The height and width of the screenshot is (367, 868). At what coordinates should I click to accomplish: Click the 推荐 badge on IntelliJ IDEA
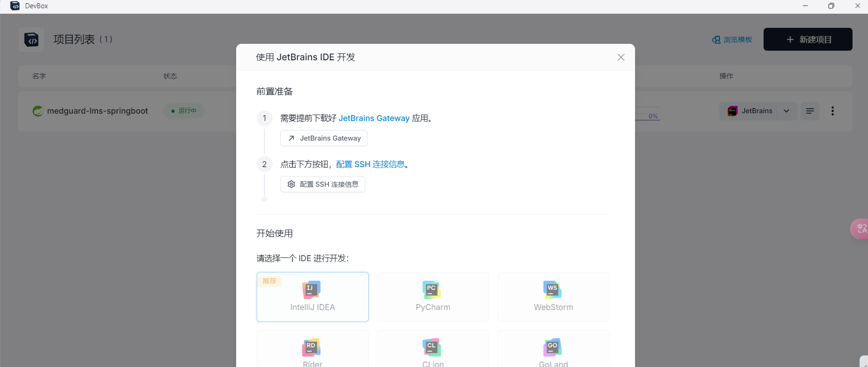(269, 281)
